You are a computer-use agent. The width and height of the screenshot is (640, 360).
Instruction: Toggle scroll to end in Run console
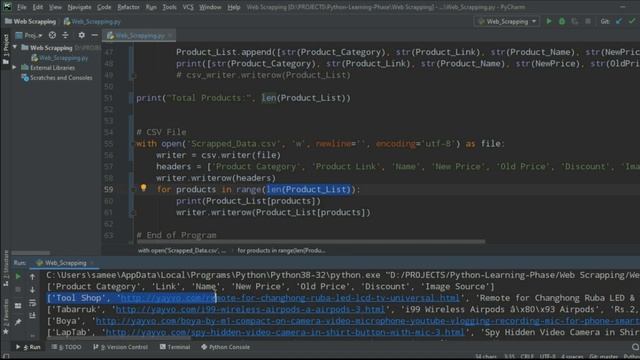[33, 316]
